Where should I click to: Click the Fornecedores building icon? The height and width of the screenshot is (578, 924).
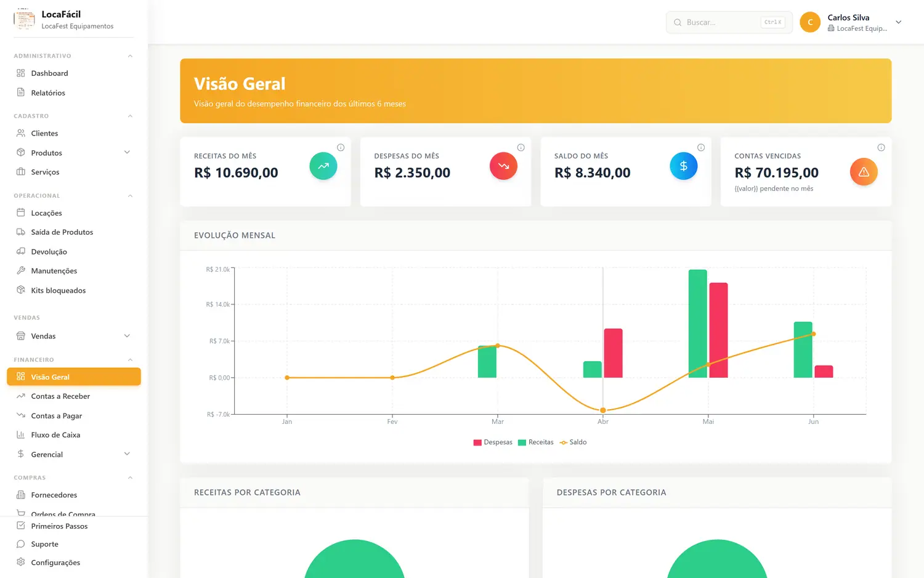(21, 495)
